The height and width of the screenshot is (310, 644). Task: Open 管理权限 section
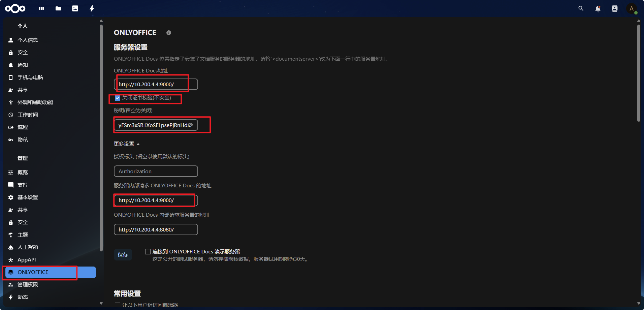click(51, 285)
